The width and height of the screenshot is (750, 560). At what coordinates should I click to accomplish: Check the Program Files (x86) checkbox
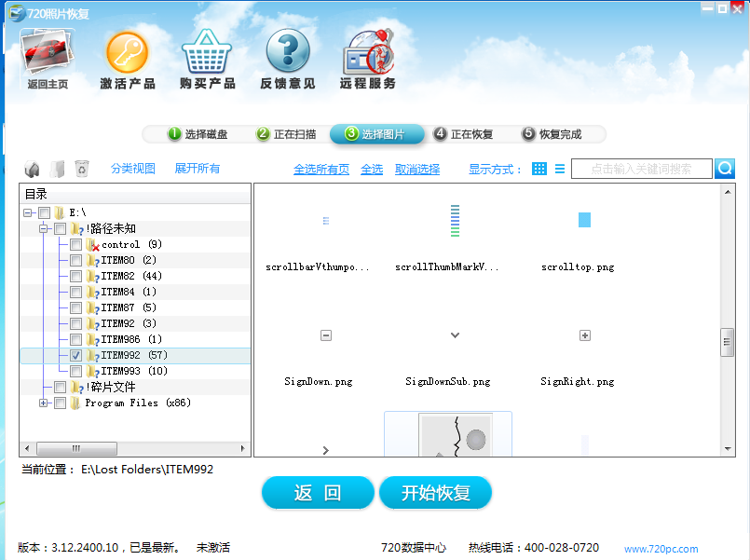[60, 403]
